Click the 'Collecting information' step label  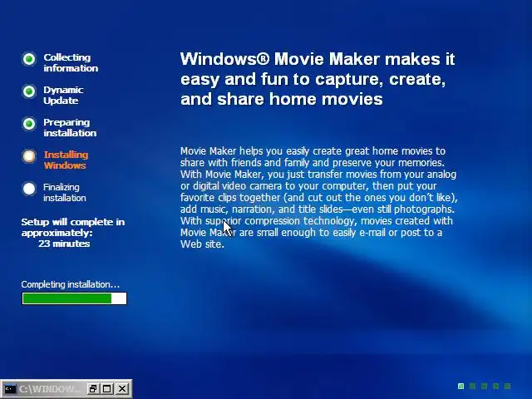tap(71, 63)
